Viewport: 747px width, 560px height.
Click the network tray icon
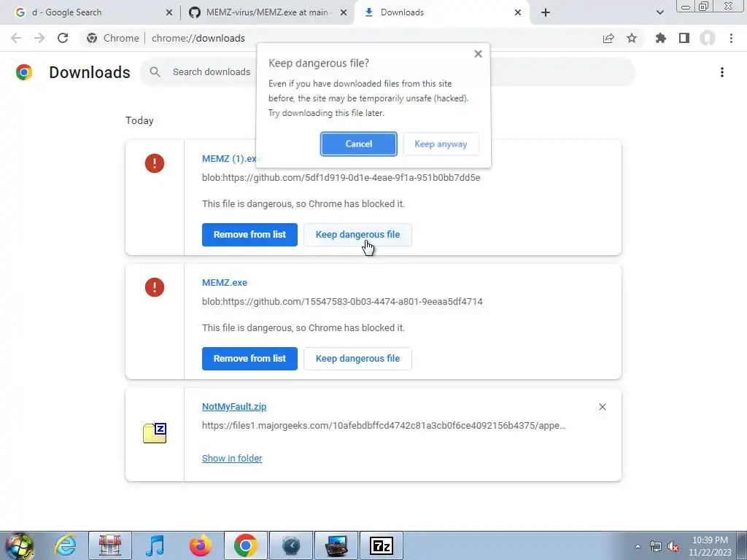(x=656, y=546)
